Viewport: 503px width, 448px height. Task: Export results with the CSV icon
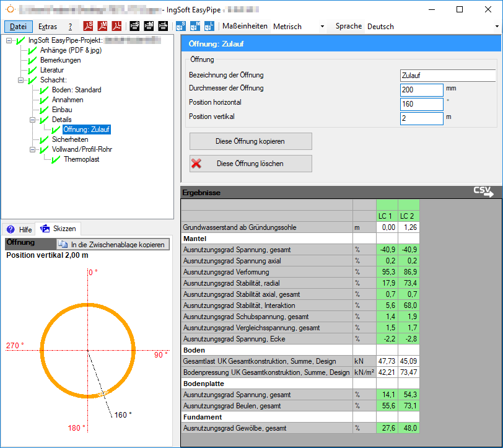coord(483,192)
